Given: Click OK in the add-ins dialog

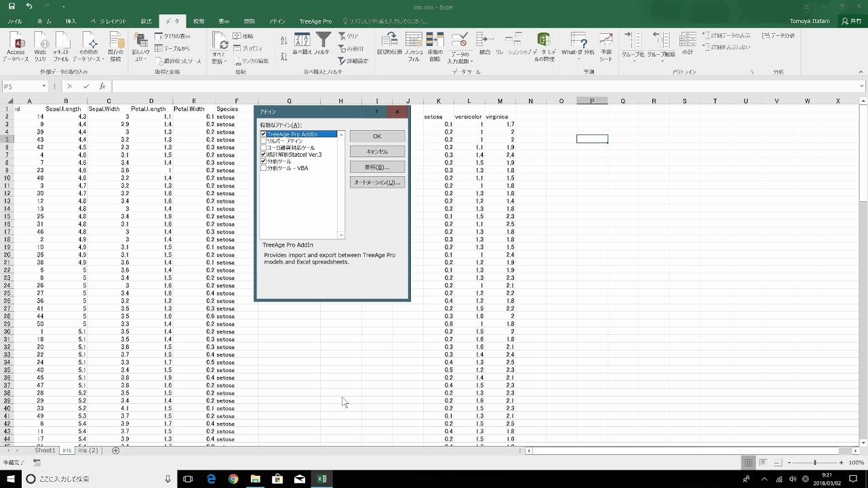Looking at the screenshot, I should click(377, 136).
